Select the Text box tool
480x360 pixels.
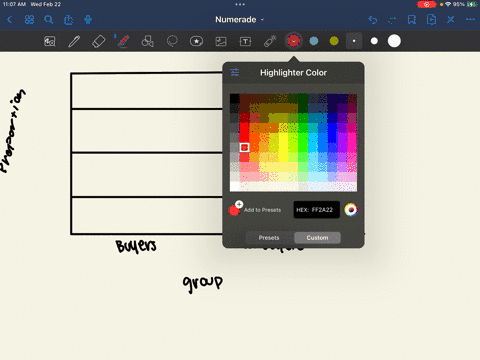[245, 41]
